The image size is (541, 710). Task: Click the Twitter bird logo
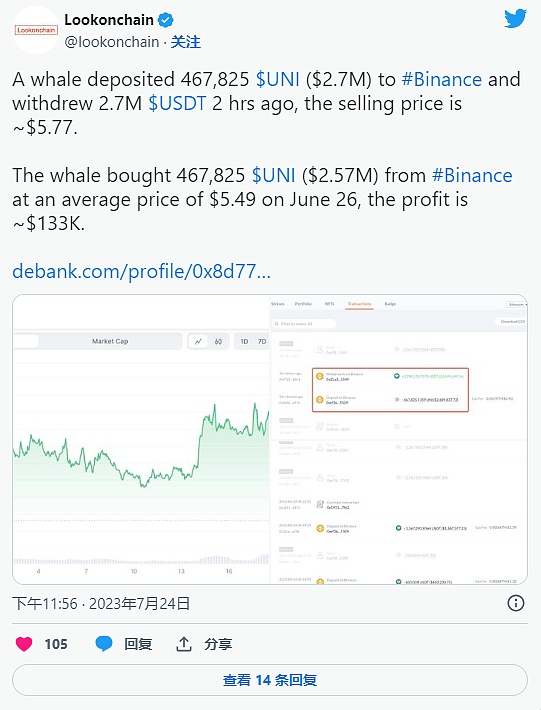(515, 19)
